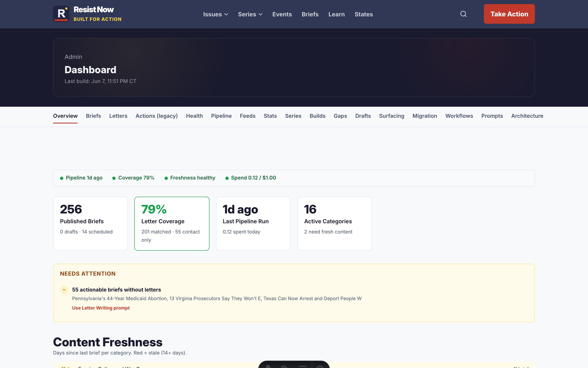Switch to the Builds tab

pos(317,116)
